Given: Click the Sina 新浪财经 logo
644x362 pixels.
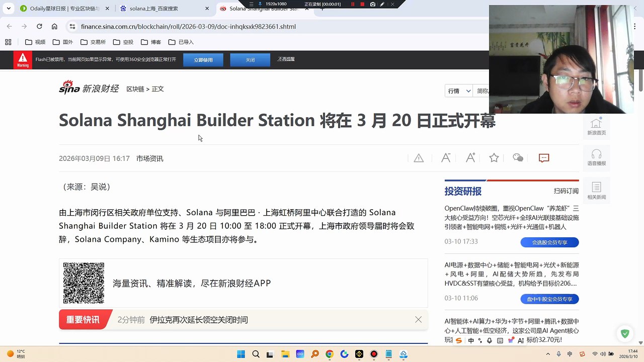Looking at the screenshot, I should (x=89, y=88).
